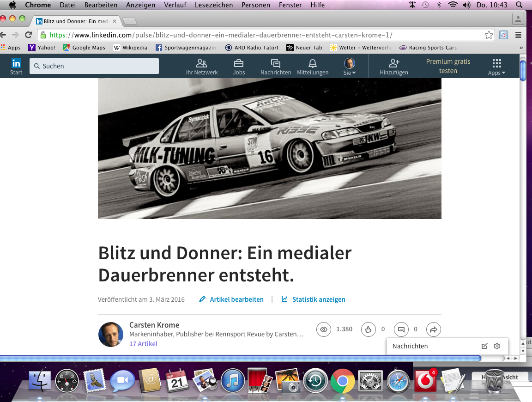Open the race car header image
The image size is (532, 402).
(269, 148)
